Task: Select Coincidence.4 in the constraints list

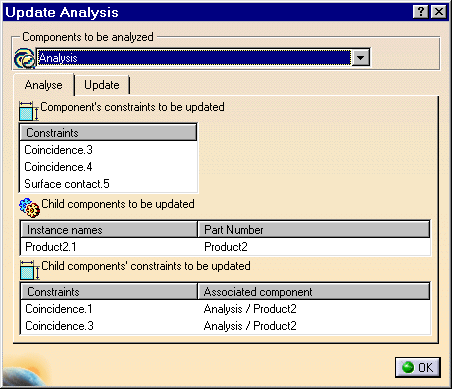Action: tap(109, 167)
